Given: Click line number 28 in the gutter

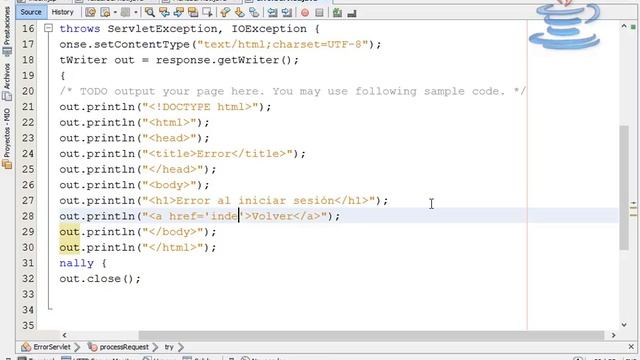Looking at the screenshot, I should (x=28, y=216).
